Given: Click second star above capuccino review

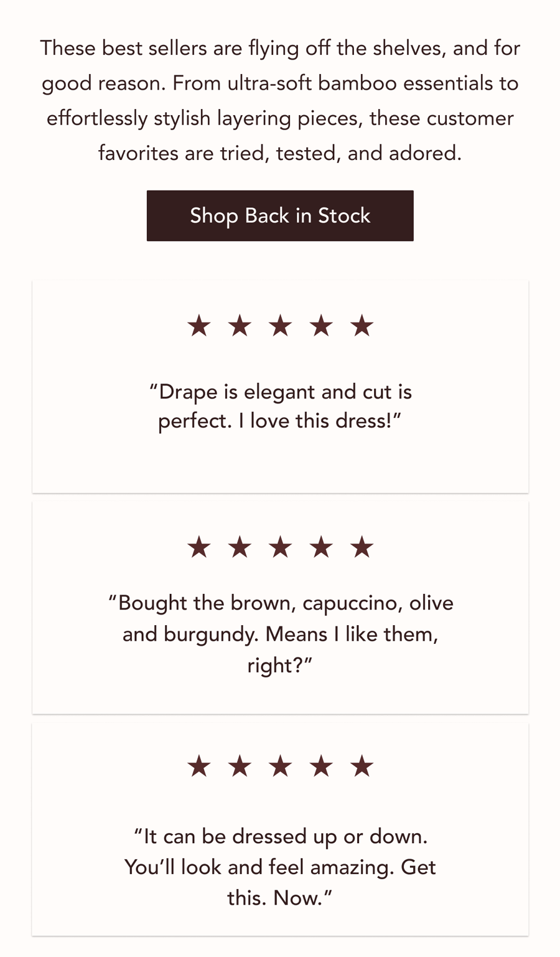Looking at the screenshot, I should 240,547.
